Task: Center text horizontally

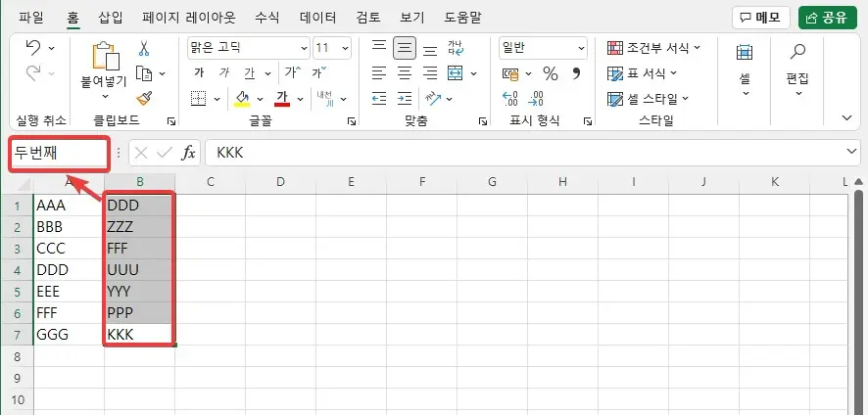Action: (405, 73)
